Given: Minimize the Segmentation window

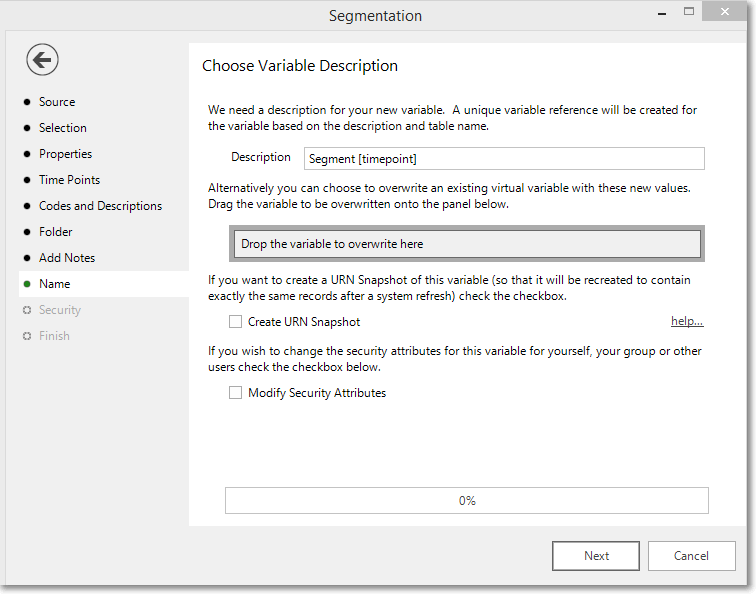Looking at the screenshot, I should point(662,13).
